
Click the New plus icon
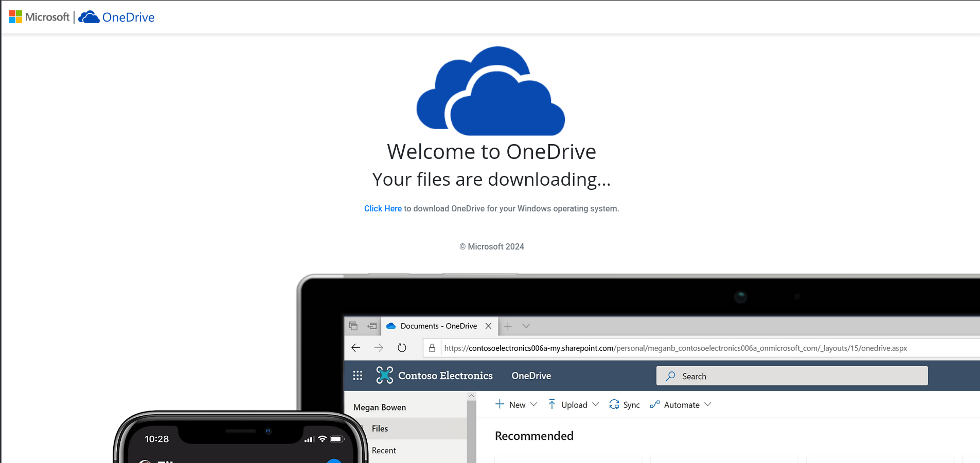coord(500,404)
